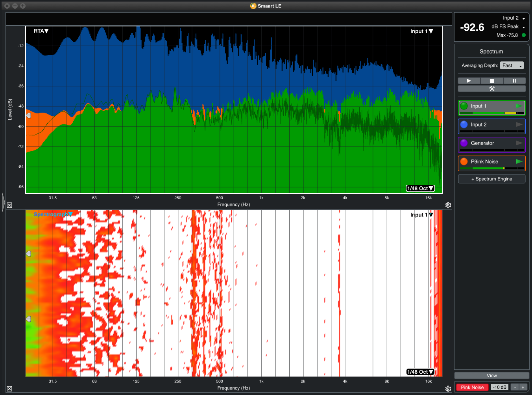Image resolution: width=532 pixels, height=395 pixels.
Task: Click RTA Frequency (Hz) axis label
Action: tap(233, 204)
